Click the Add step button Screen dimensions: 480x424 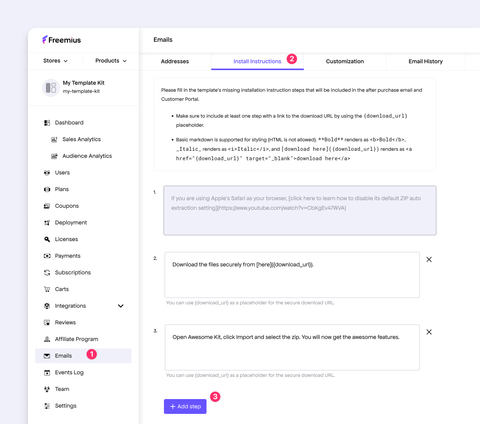185,406
